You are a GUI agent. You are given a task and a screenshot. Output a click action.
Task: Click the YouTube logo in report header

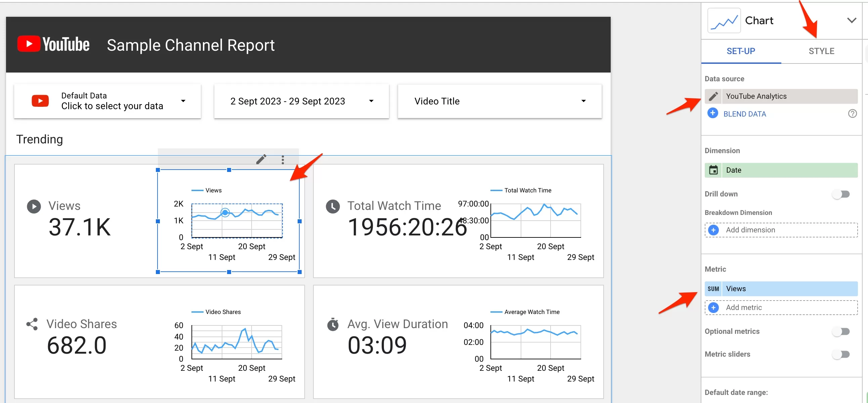click(53, 44)
